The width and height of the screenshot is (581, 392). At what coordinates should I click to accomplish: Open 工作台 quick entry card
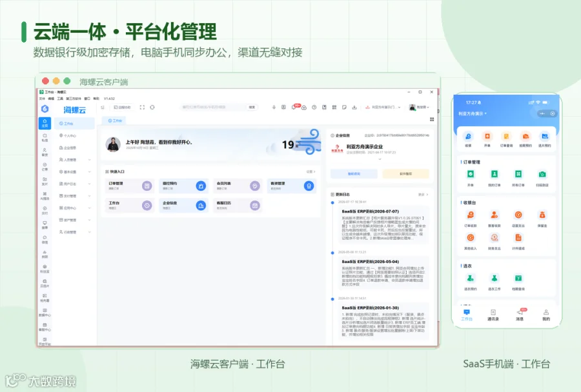click(130, 206)
